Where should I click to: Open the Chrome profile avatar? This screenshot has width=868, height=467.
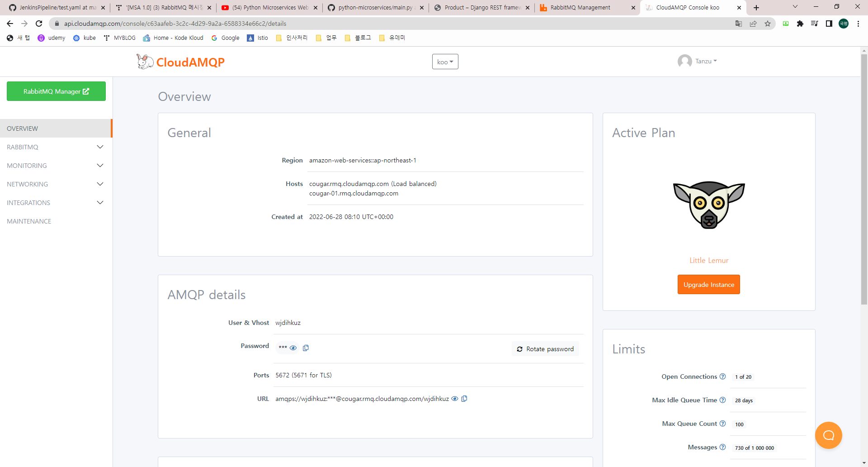(x=844, y=24)
